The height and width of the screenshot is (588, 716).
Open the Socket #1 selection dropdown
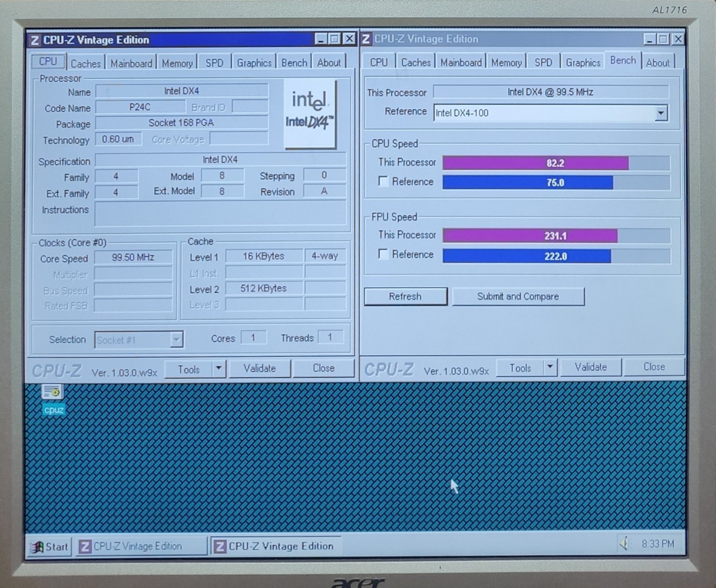pyautogui.click(x=139, y=340)
